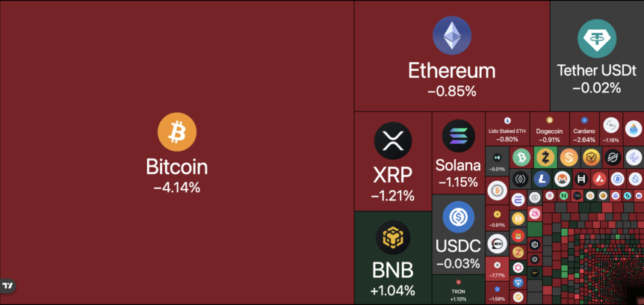The width and height of the screenshot is (644, 305).
Task: Click the red Avalanche icon
Action: (598, 179)
